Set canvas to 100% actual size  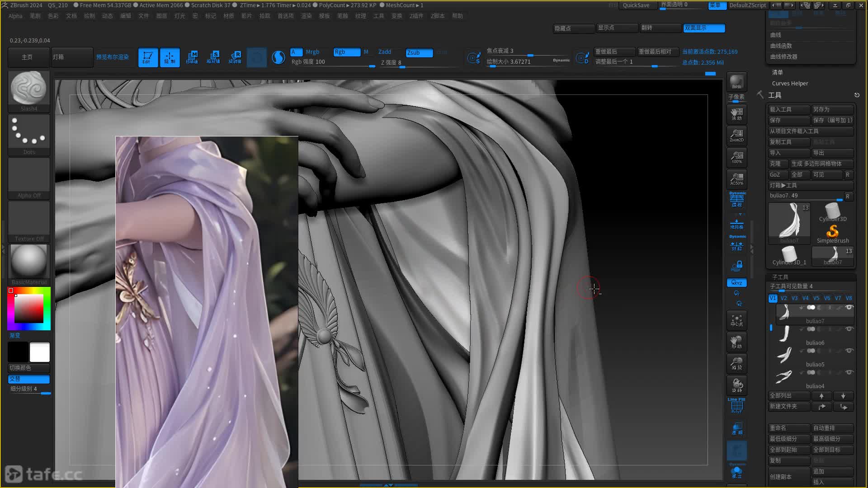coord(736,157)
